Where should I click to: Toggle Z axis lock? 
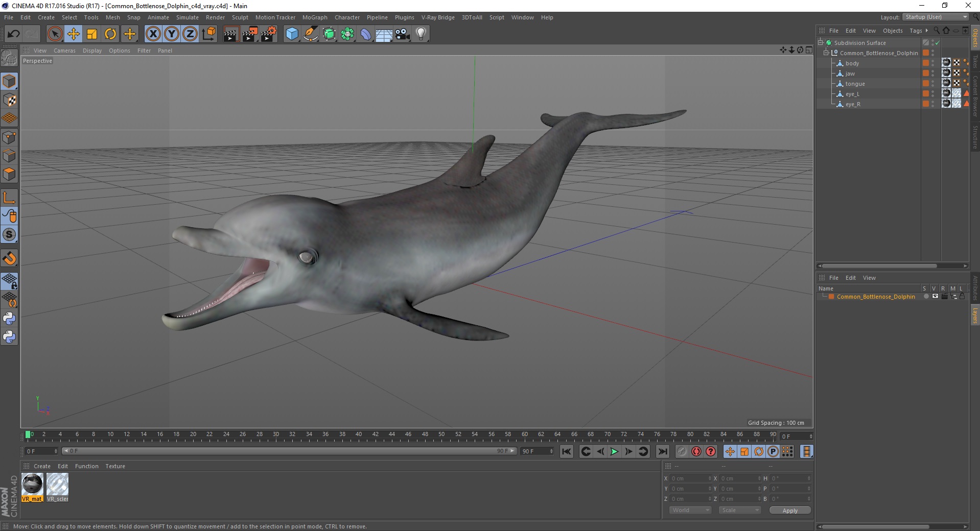(190, 34)
